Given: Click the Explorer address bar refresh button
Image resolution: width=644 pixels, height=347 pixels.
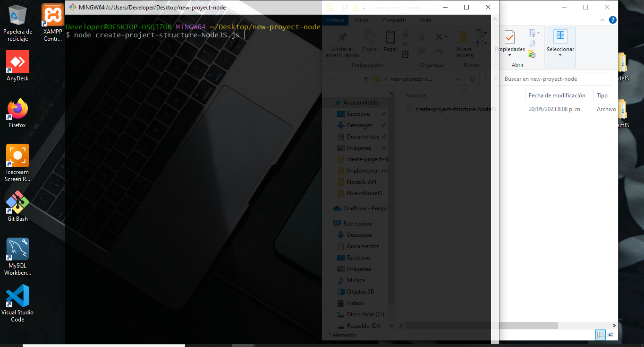Looking at the screenshot, I should (x=473, y=79).
